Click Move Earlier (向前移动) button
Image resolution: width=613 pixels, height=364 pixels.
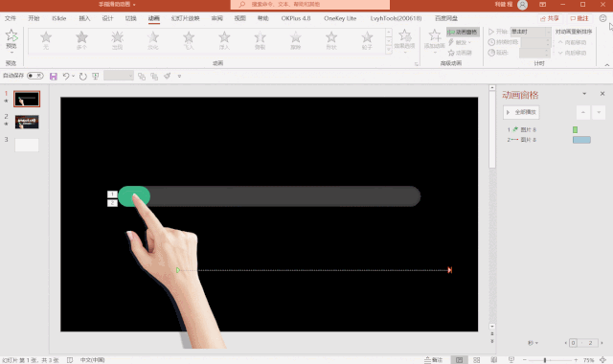point(572,42)
